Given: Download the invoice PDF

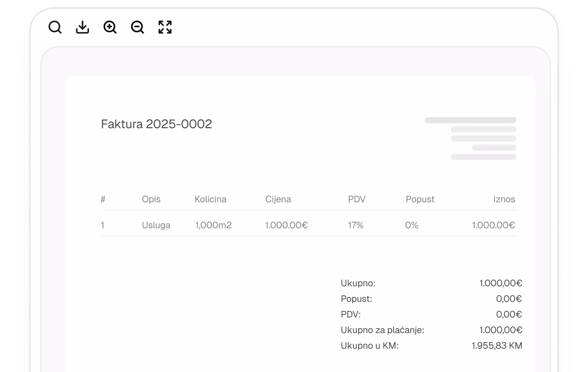Looking at the screenshot, I should (82, 27).
